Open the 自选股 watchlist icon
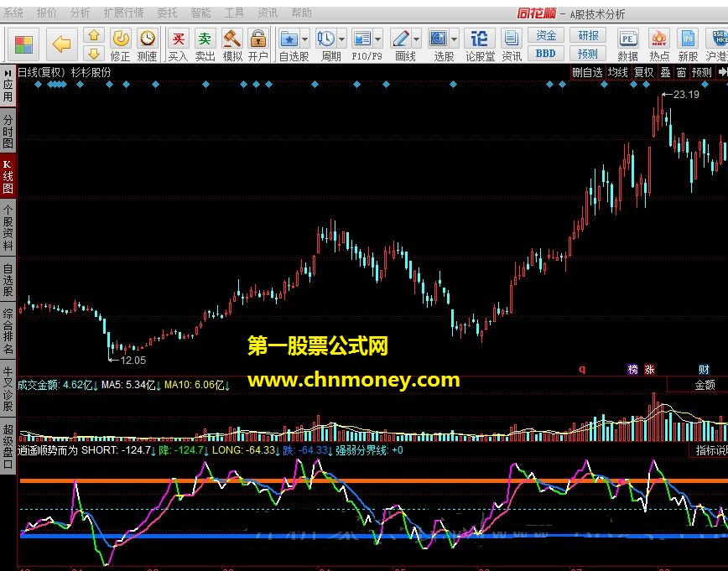Screen dimensions: 728x571 coord(289,39)
